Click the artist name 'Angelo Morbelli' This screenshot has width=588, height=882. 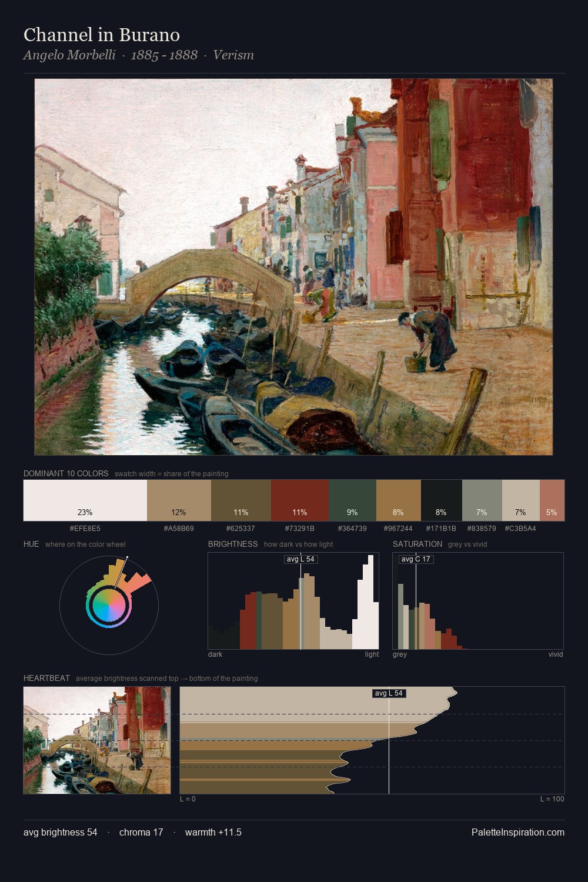tap(69, 55)
